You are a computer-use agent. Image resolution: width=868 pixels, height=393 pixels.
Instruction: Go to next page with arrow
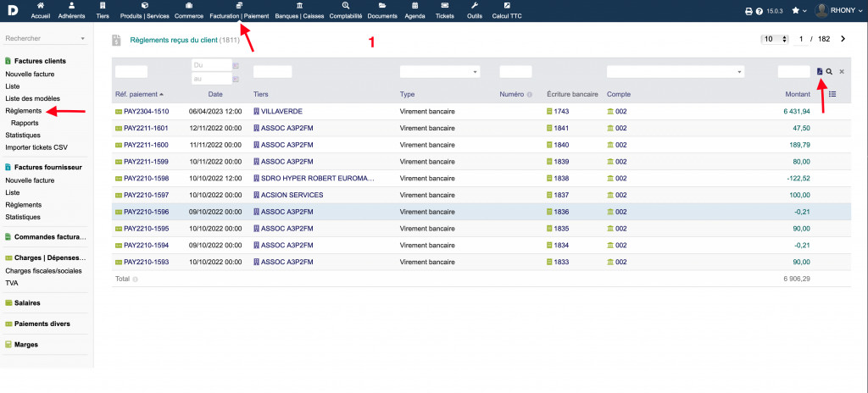(x=843, y=39)
